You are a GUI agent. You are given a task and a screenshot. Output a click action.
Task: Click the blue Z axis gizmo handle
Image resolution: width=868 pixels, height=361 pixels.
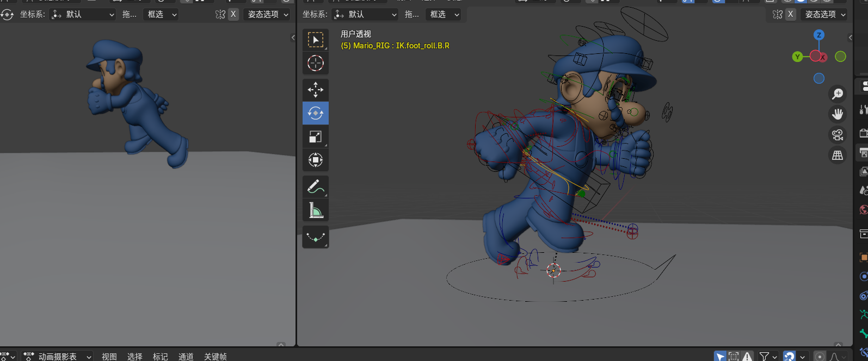point(819,35)
